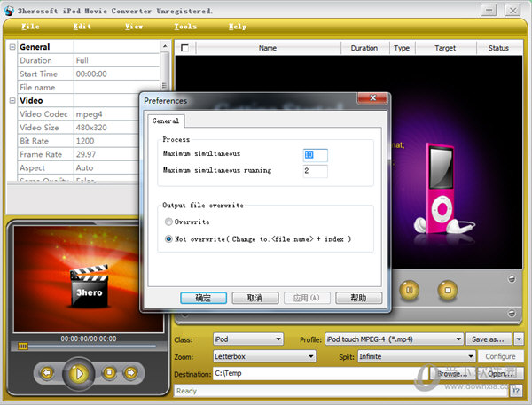The image size is (532, 405).
Task: Click the Start Time value 00:00:00
Action: 91,74
